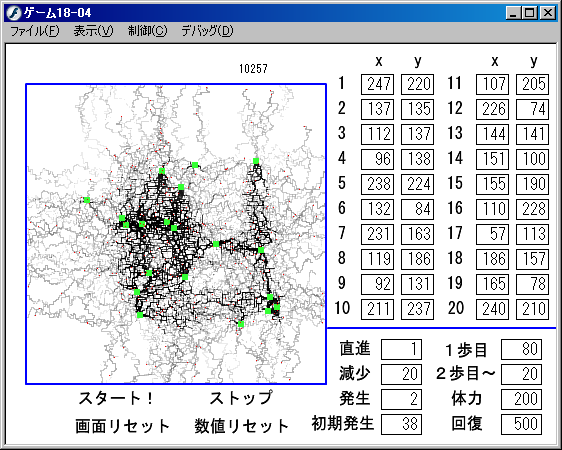The width and height of the screenshot is (562, 450).
Task: Select row 1 x field showing 247
Action: (x=377, y=85)
